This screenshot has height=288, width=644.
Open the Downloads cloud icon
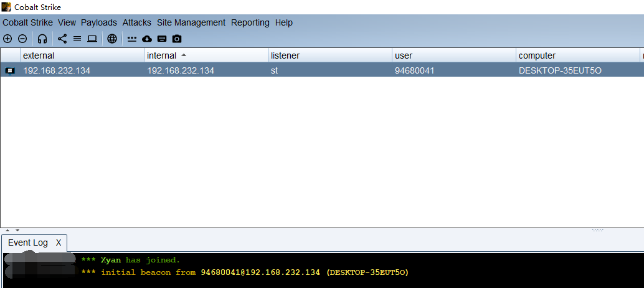146,39
